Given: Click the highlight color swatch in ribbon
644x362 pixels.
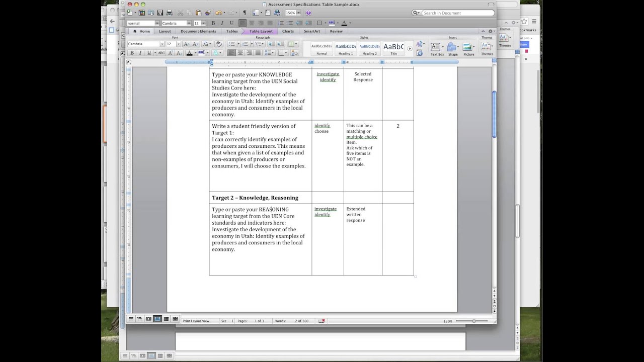Looking at the screenshot, I should click(x=201, y=53).
